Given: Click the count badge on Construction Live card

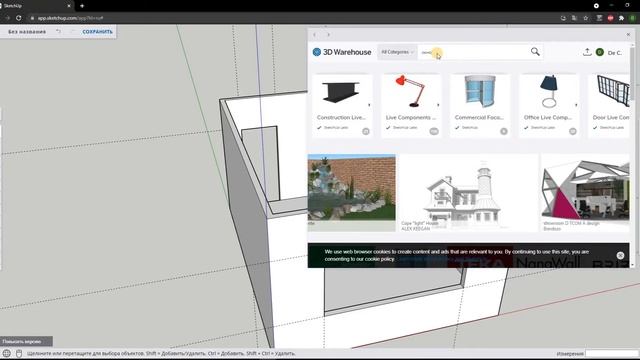Looking at the screenshot, I should 366,131.
